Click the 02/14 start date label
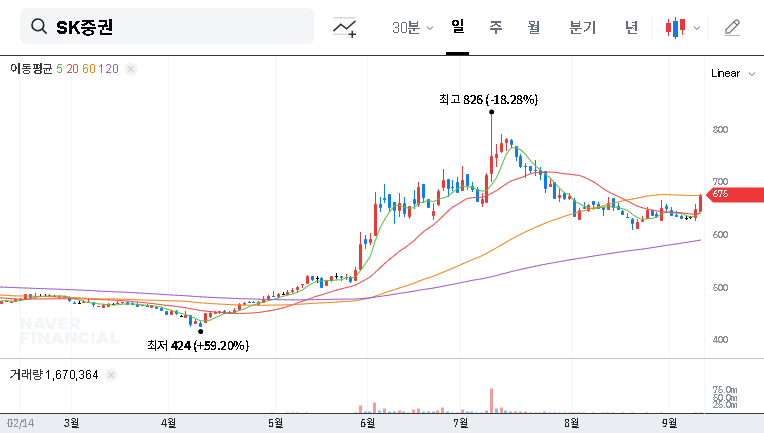The width and height of the screenshot is (764, 433). point(20,423)
